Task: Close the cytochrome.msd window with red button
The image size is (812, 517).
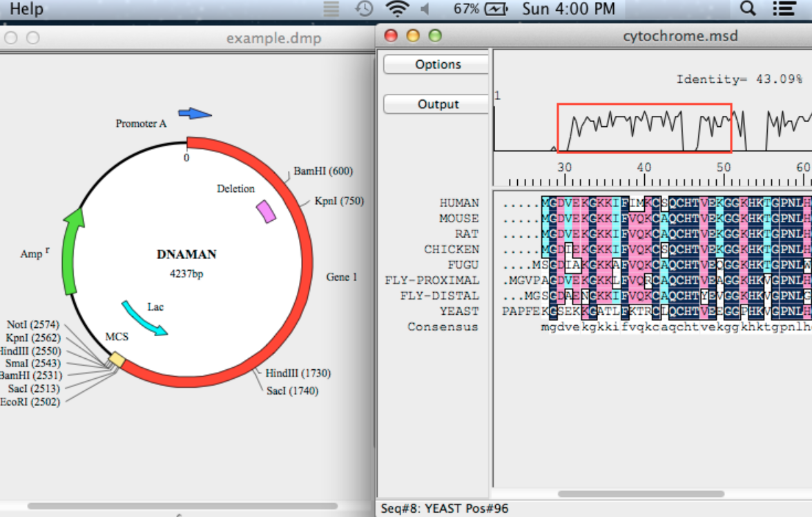Action: coord(391,36)
